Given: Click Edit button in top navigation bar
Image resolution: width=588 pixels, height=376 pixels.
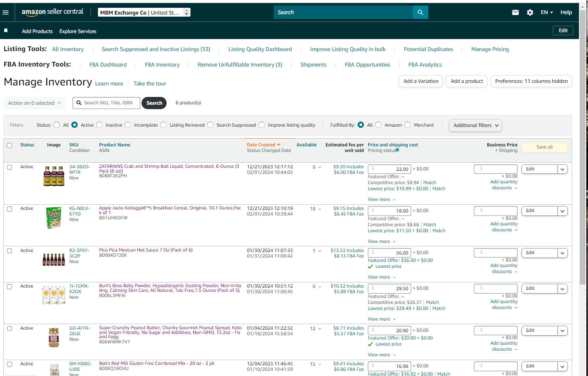Looking at the screenshot, I should (563, 30).
